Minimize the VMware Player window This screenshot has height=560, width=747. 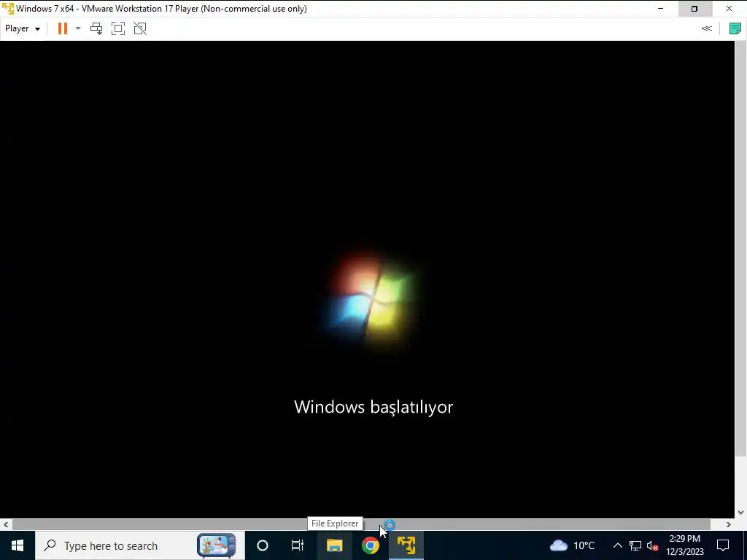(x=660, y=9)
